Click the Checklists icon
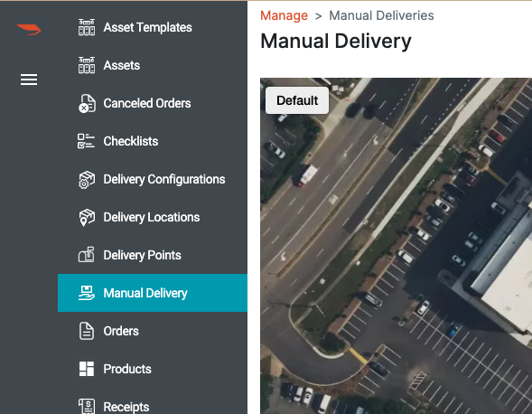The height and width of the screenshot is (414, 532). pos(86,141)
